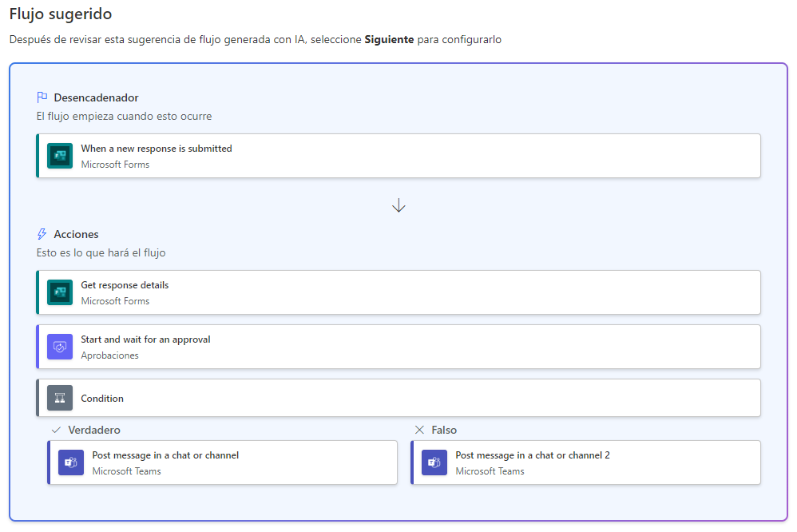Click the 'Flujo sugerido' heading

[61, 14]
